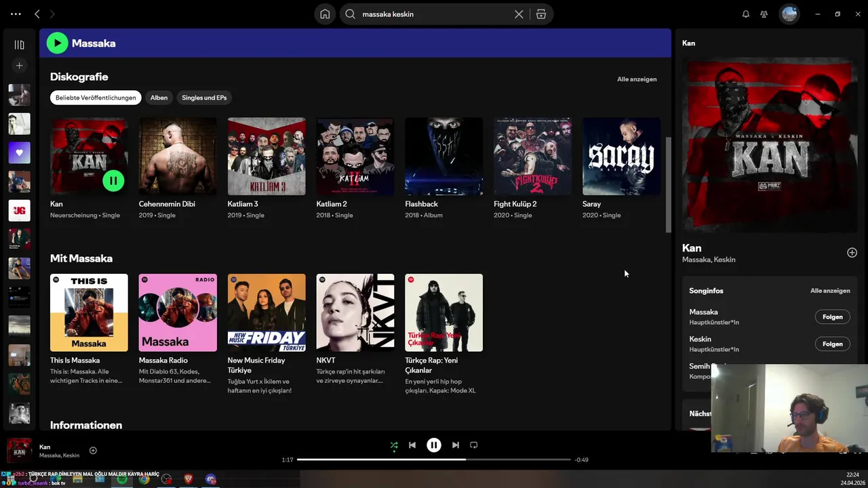Click remaining time -0:49 label
Screen dimensions: 868x488
[581, 460]
